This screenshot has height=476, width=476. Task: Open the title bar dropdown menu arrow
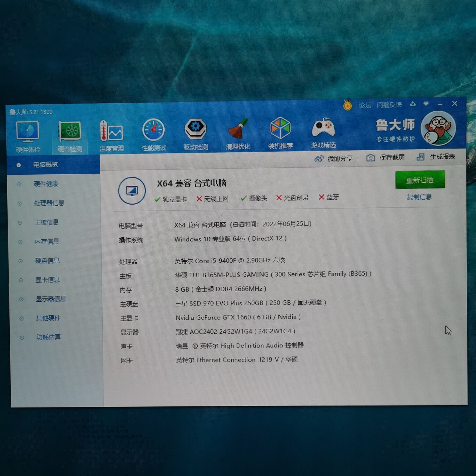(426, 104)
